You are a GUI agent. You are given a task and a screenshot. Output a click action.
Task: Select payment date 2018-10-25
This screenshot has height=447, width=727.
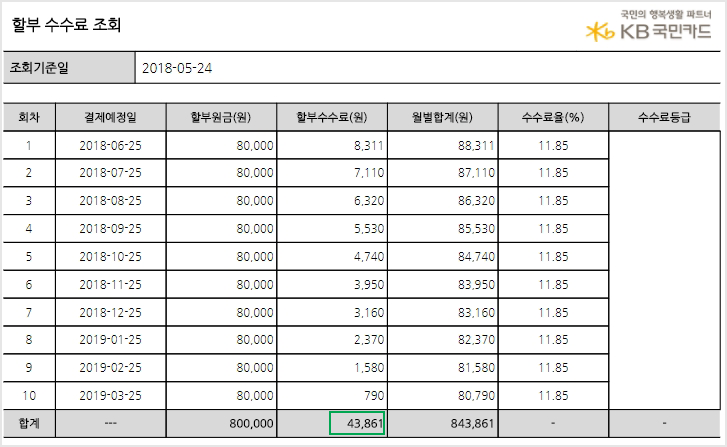coord(110,256)
